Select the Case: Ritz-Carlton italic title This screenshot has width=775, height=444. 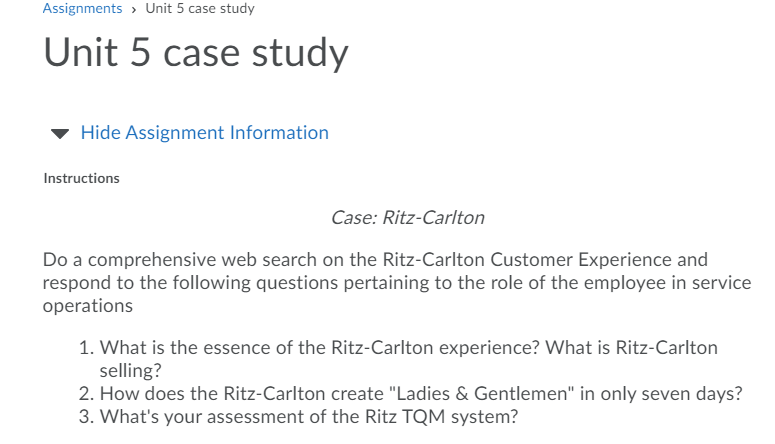(x=408, y=218)
